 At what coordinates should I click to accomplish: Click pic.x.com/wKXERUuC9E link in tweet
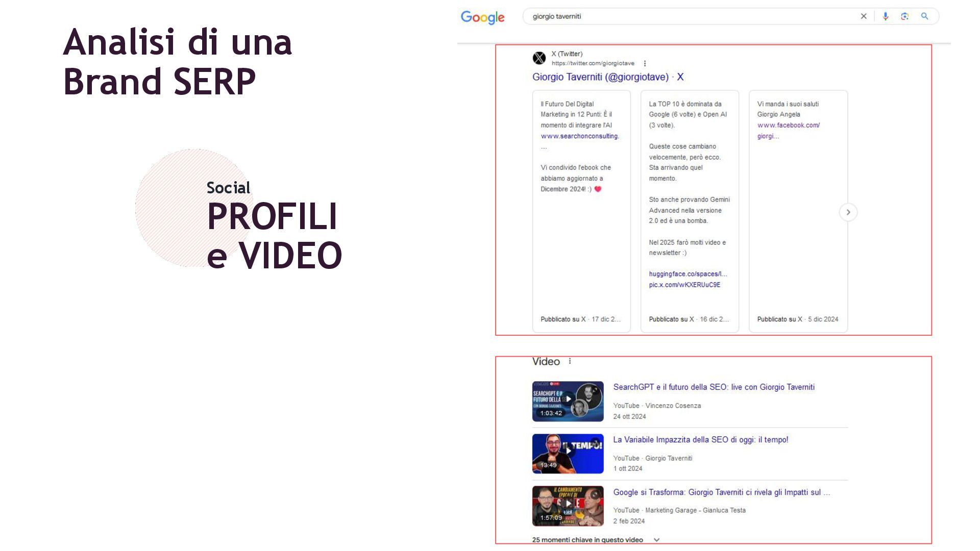pos(684,285)
